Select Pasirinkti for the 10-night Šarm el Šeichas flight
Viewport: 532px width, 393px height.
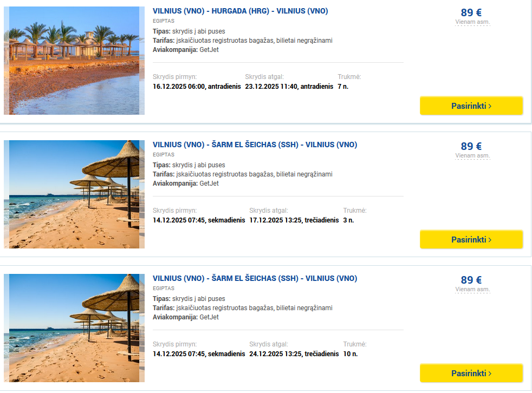point(471,373)
